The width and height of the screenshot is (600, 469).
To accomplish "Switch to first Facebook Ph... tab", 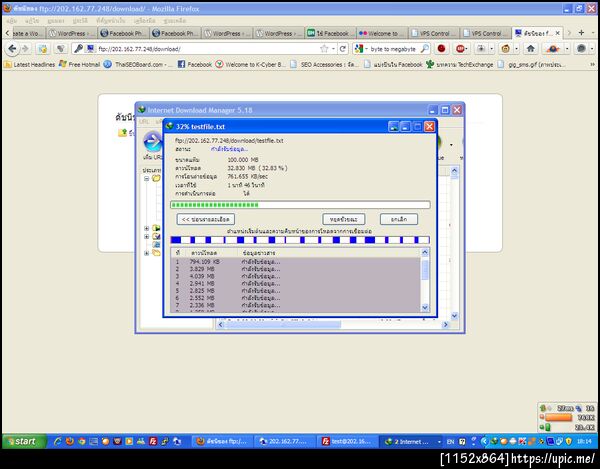I will tap(123, 34).
